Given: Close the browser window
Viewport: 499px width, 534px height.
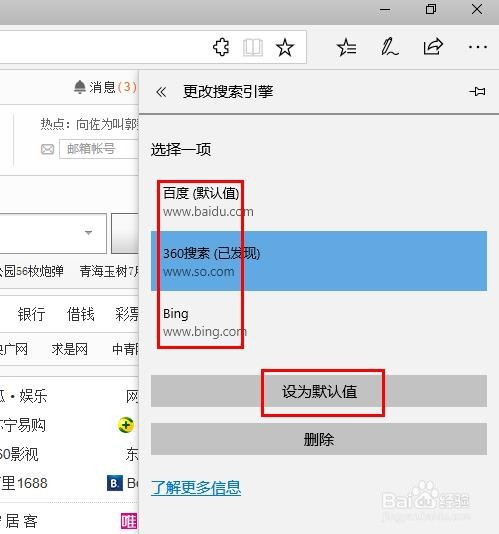Looking at the screenshot, I should point(477,9).
